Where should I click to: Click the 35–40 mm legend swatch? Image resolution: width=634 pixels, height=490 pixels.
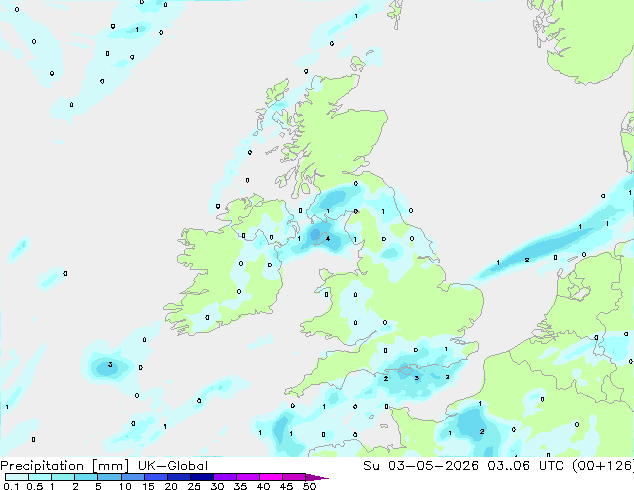tap(247, 477)
